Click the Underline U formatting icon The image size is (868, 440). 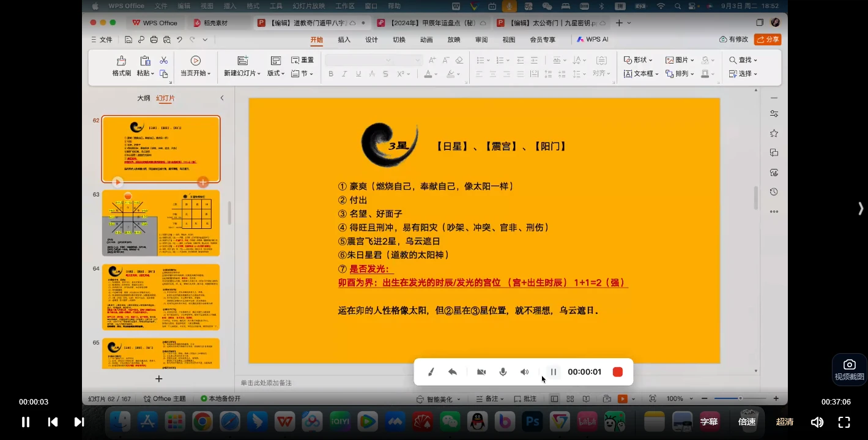[358, 74]
